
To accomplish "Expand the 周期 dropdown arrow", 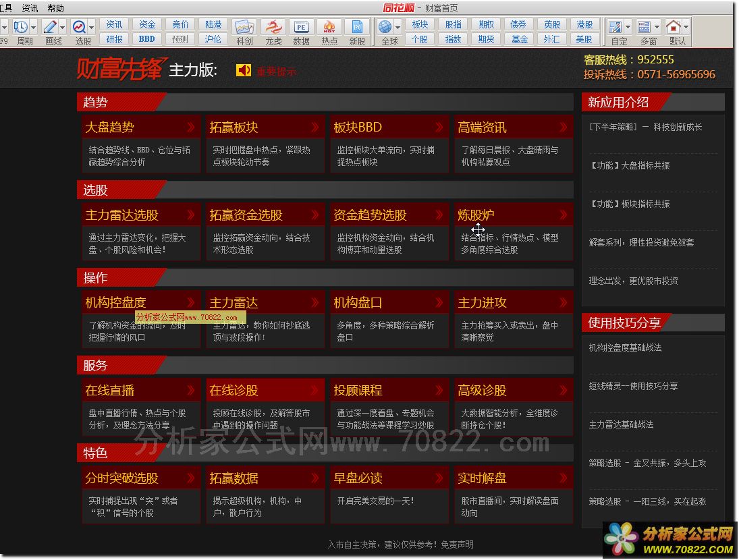I will pyautogui.click(x=33, y=27).
